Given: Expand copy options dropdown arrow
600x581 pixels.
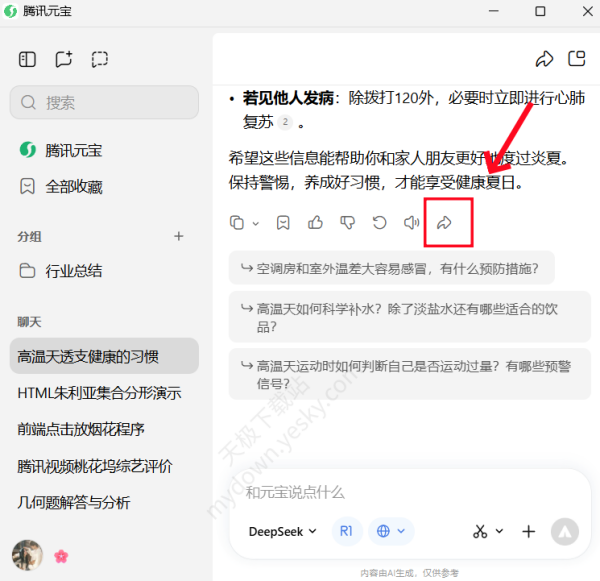Looking at the screenshot, I should tap(256, 223).
